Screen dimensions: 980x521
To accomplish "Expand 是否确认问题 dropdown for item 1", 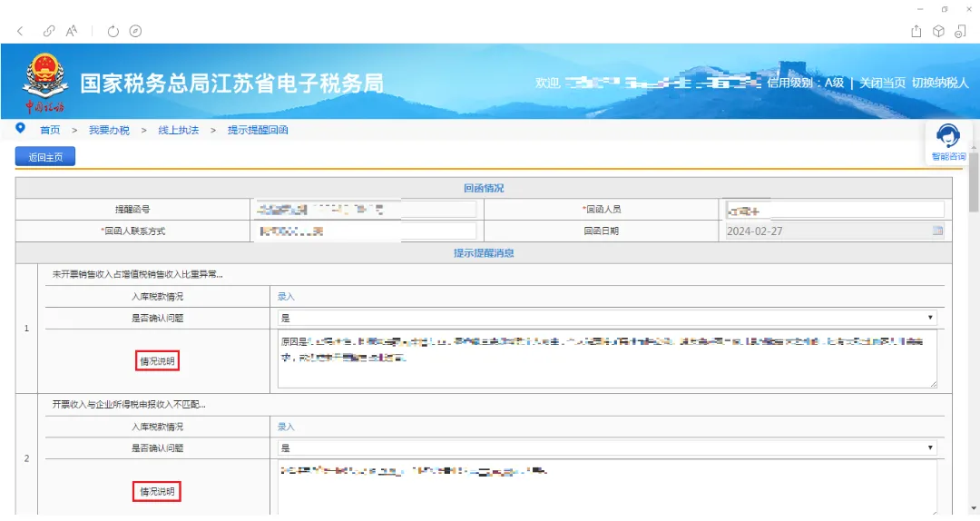I will pyautogui.click(x=607, y=318).
